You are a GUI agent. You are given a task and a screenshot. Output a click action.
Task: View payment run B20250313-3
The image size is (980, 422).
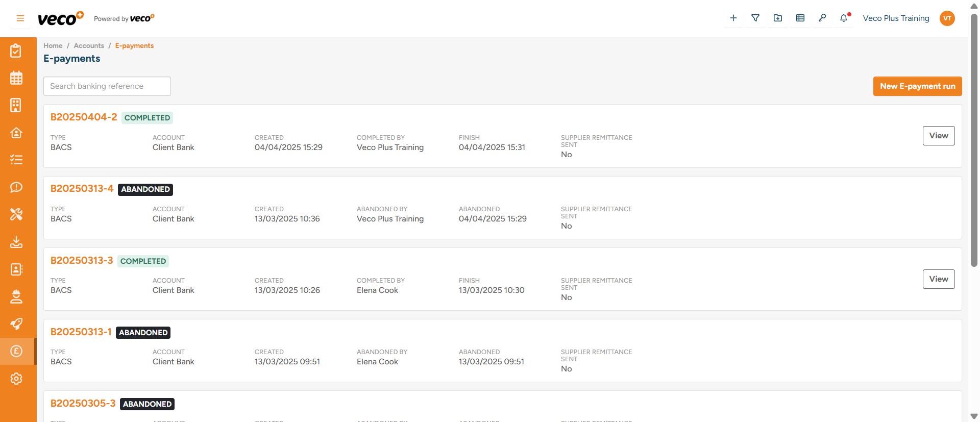pos(938,279)
